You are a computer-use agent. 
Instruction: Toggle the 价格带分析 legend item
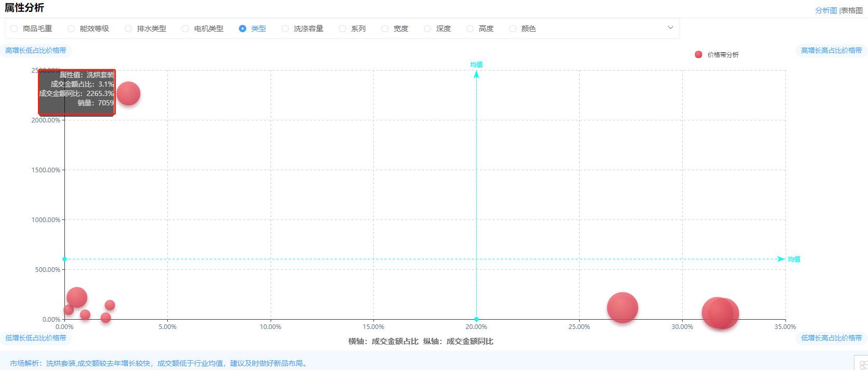(717, 54)
